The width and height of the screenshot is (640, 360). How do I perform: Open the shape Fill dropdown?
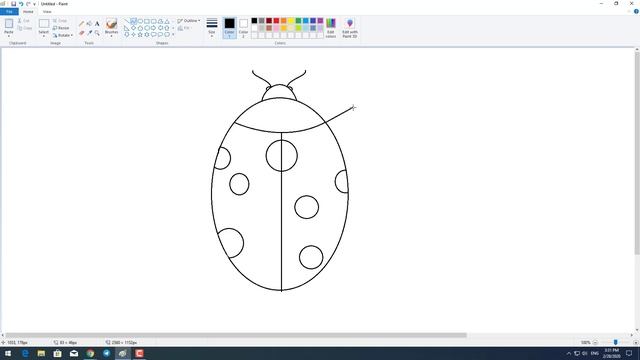tap(184, 28)
